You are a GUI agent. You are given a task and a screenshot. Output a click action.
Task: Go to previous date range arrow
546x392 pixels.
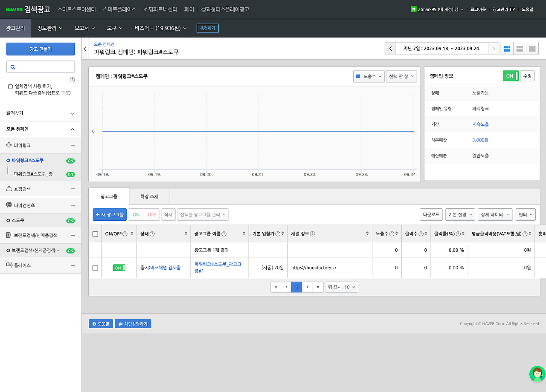point(390,49)
